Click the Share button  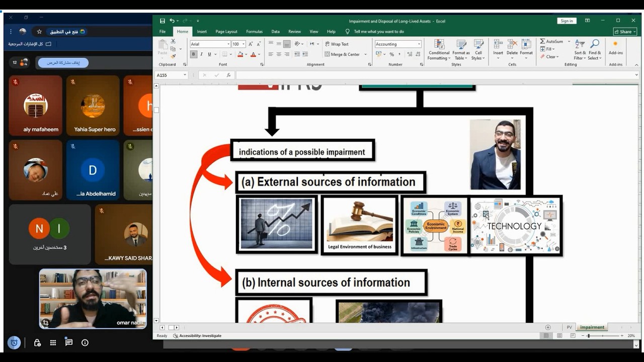pos(625,31)
